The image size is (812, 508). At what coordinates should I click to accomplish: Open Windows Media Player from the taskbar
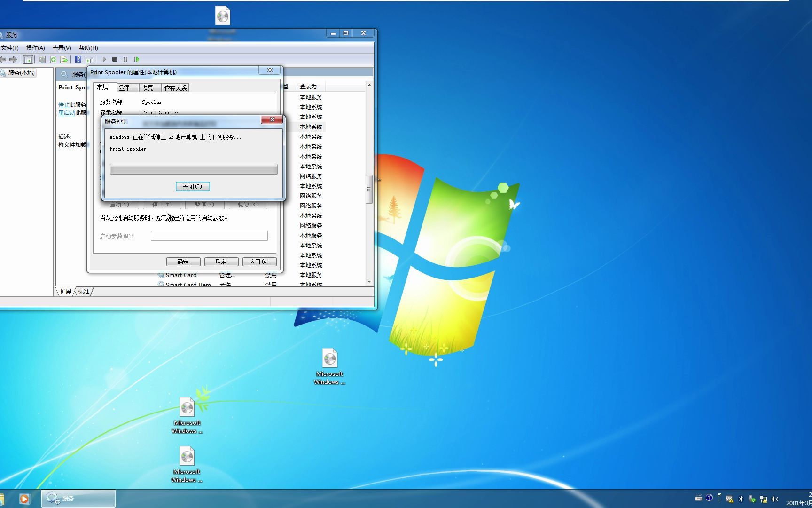25,499
